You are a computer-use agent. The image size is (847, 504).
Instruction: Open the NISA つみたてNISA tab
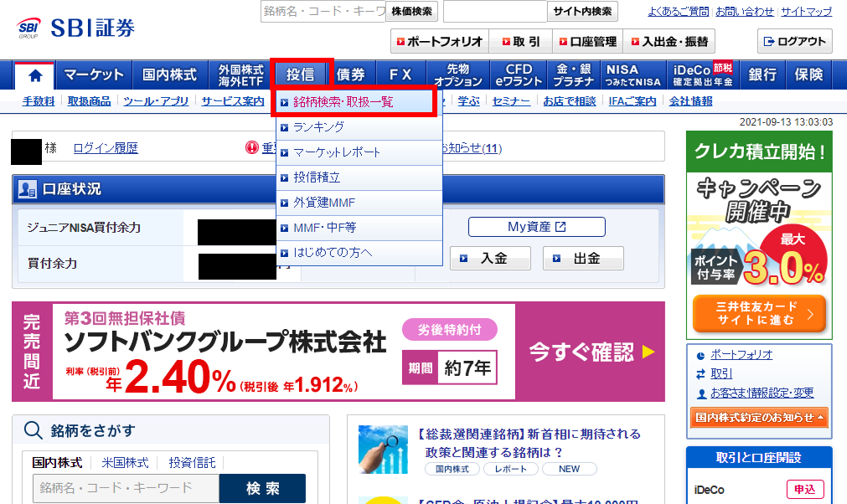coord(633,75)
